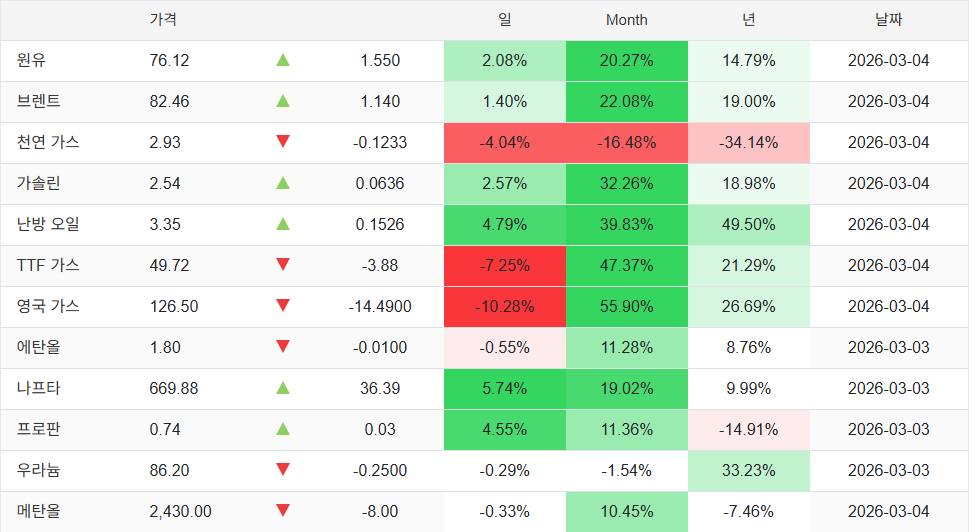
Task: Open the 난방 오일 commodity link
Action: [x=48, y=224]
